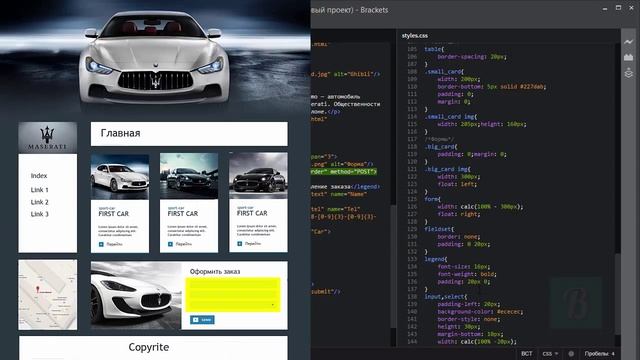Open the black car thumbnail image
This screenshot has height=360, width=640.
coord(258,176)
